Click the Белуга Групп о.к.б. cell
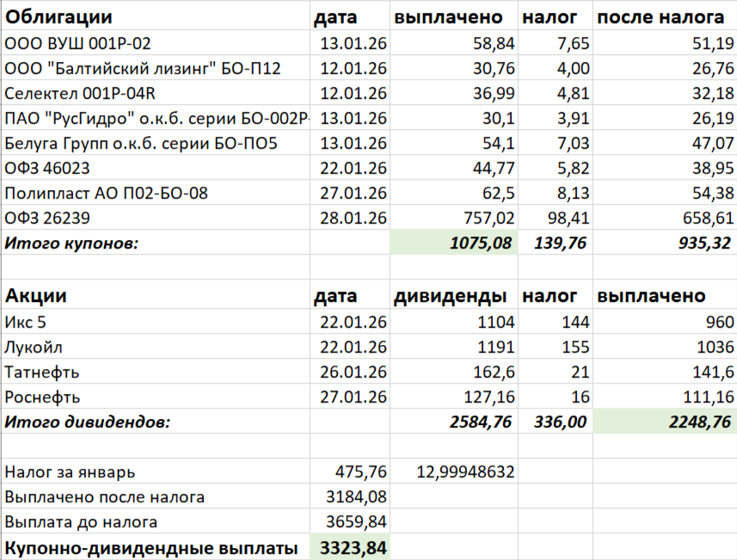737x560 pixels. [156, 143]
